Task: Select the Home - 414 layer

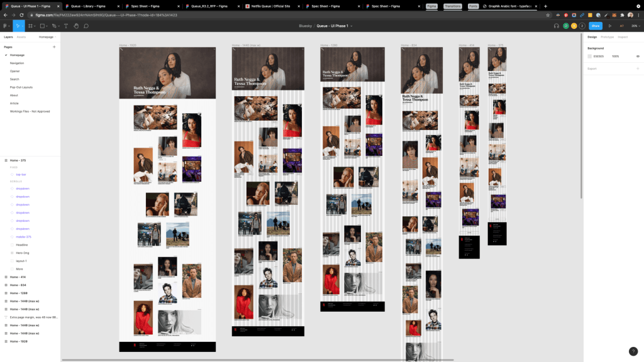Action: pos(18,277)
